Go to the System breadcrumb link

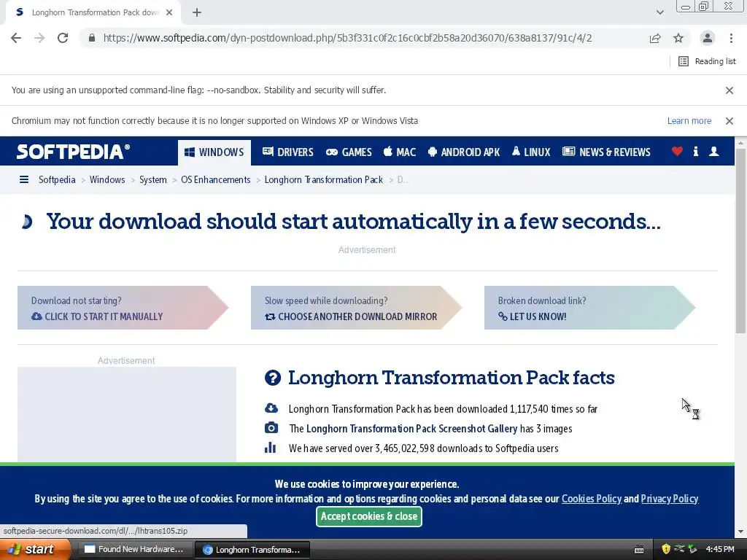pyautogui.click(x=153, y=179)
